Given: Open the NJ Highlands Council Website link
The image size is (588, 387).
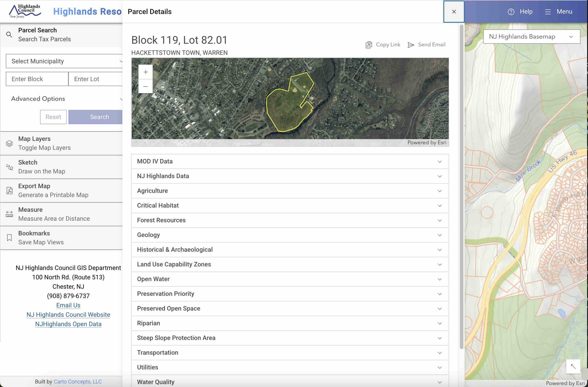Looking at the screenshot, I should (x=68, y=314).
